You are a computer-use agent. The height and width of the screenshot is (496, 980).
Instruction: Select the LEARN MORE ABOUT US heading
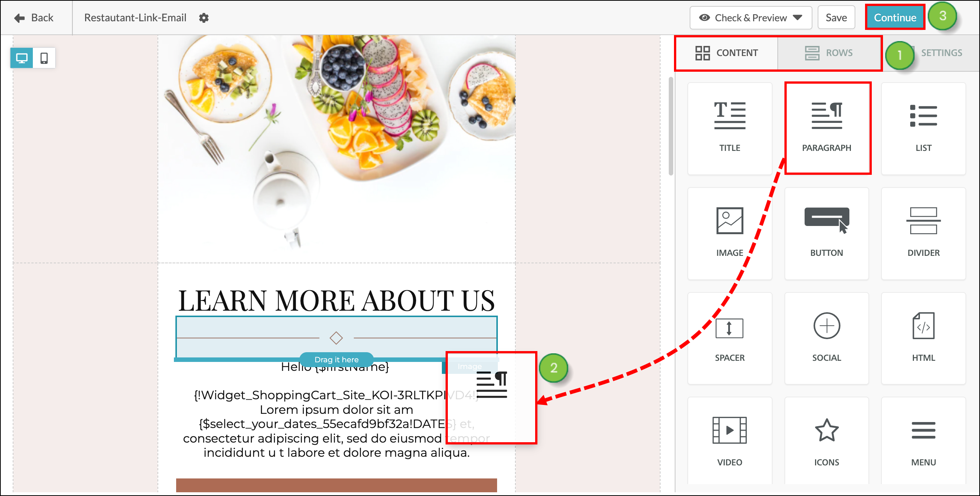336,300
